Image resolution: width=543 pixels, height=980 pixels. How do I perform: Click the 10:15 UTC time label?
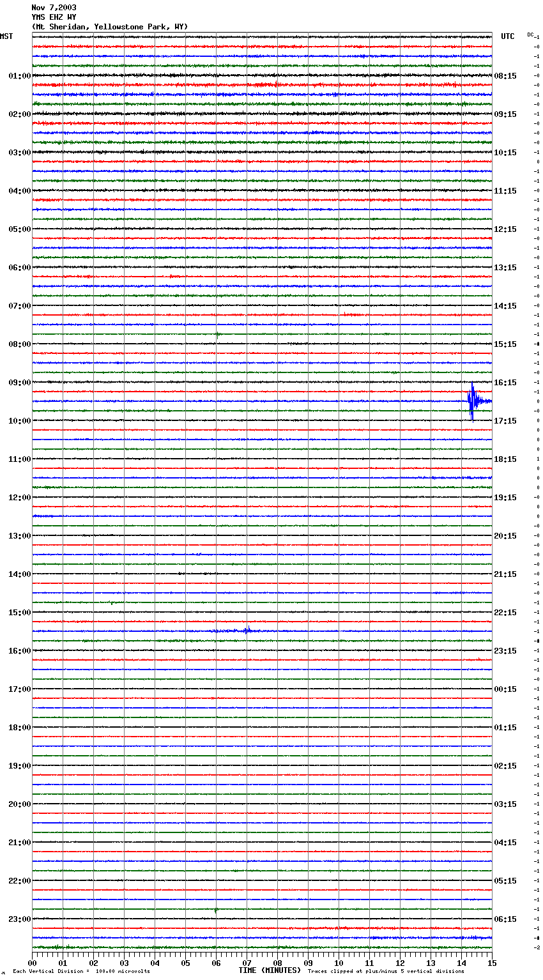[x=505, y=153]
